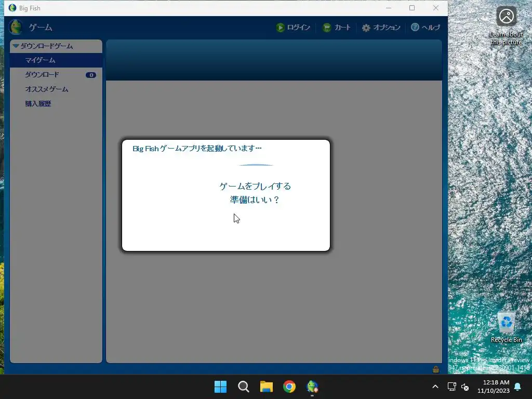The width and height of the screenshot is (532, 399).
Task: Click the green ログイン play icon
Action: click(280, 28)
